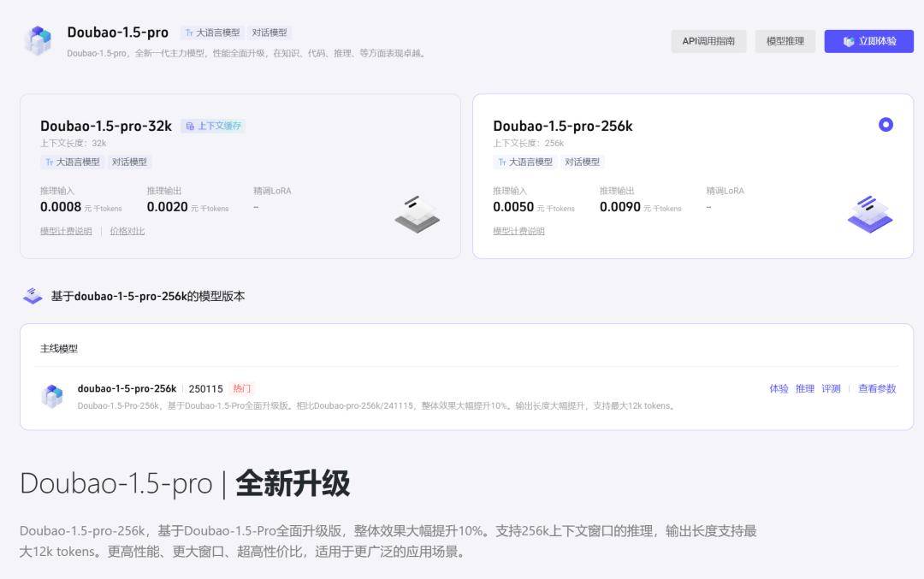
Task: Click 上下文长度: 32k text
Action: (73, 143)
